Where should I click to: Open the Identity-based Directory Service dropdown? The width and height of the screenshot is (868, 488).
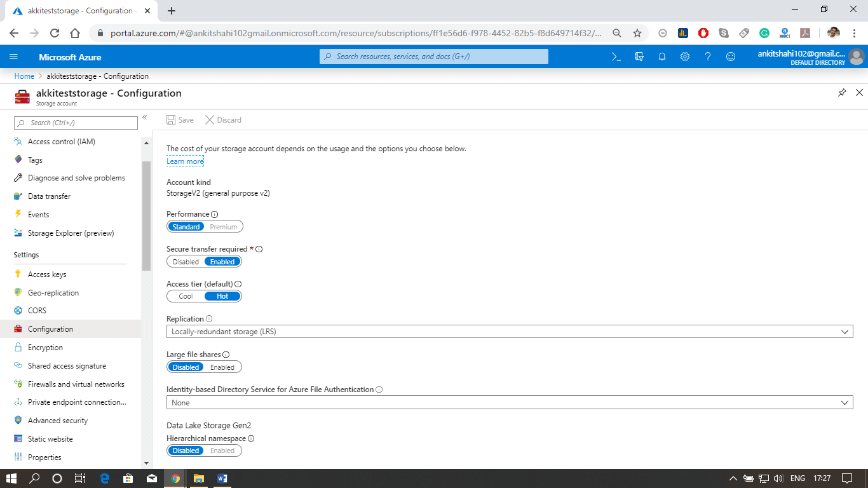[510, 402]
